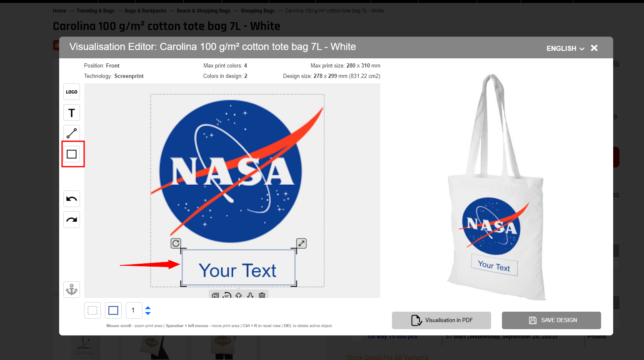Click the resize handle on text box
Viewport: 644px width, 360px height.
tap(301, 243)
